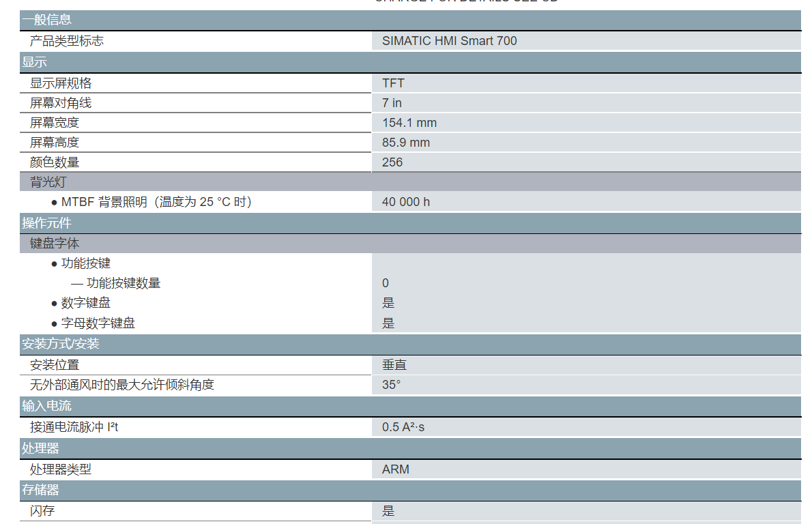
Task: Click the 35° tilt angle value
Action: [x=391, y=385]
